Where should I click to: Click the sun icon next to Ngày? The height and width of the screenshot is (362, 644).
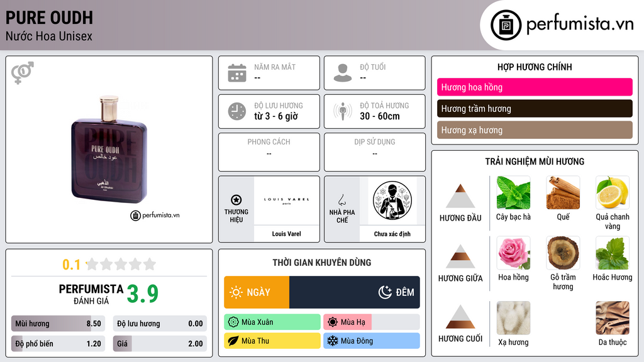(x=236, y=292)
